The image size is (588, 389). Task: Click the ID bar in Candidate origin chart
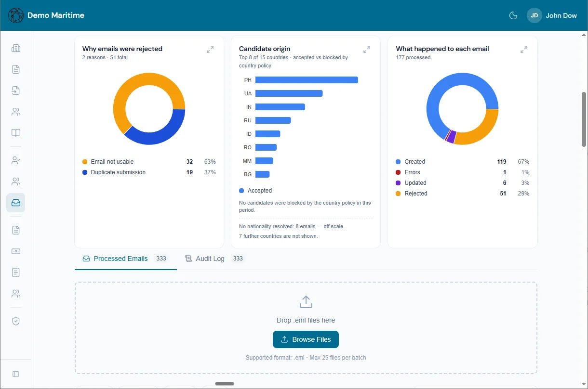(267, 134)
